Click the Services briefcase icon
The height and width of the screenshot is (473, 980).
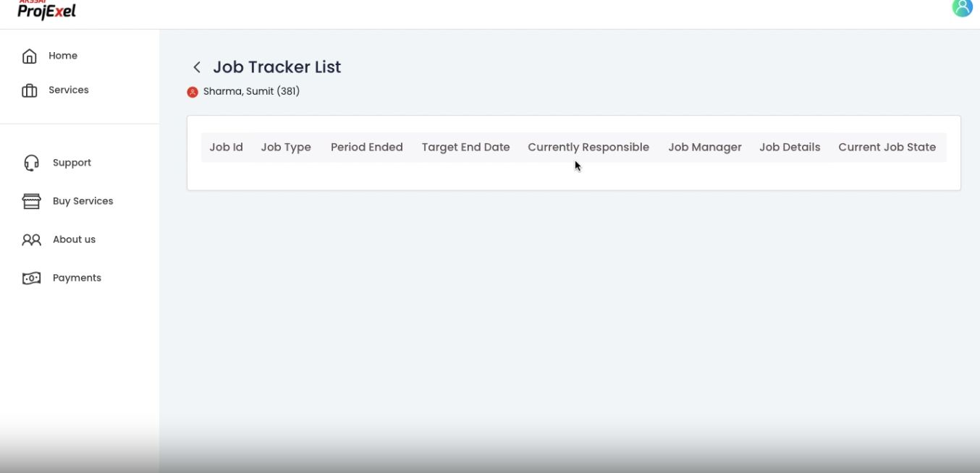(x=30, y=90)
